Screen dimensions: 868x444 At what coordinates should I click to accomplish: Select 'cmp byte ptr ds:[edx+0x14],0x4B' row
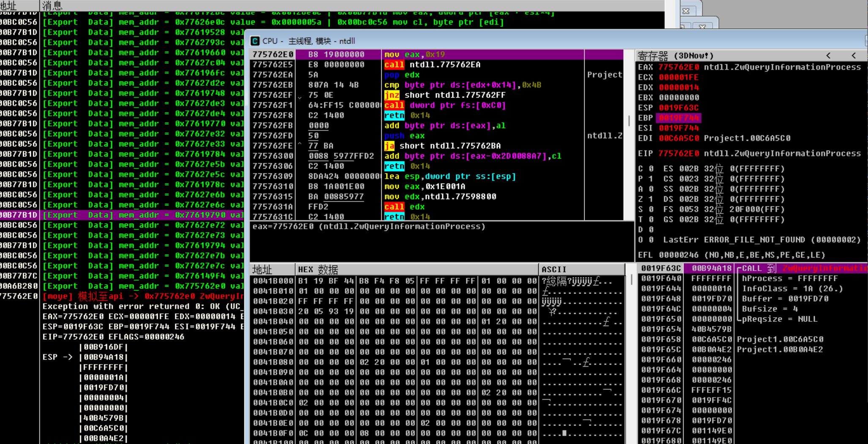point(437,85)
